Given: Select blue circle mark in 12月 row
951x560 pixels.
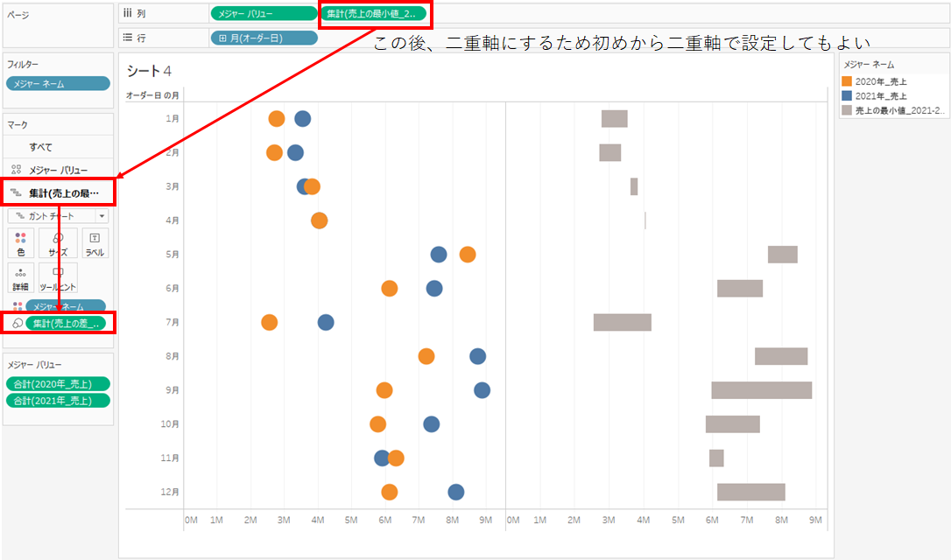Looking at the screenshot, I should click(456, 492).
